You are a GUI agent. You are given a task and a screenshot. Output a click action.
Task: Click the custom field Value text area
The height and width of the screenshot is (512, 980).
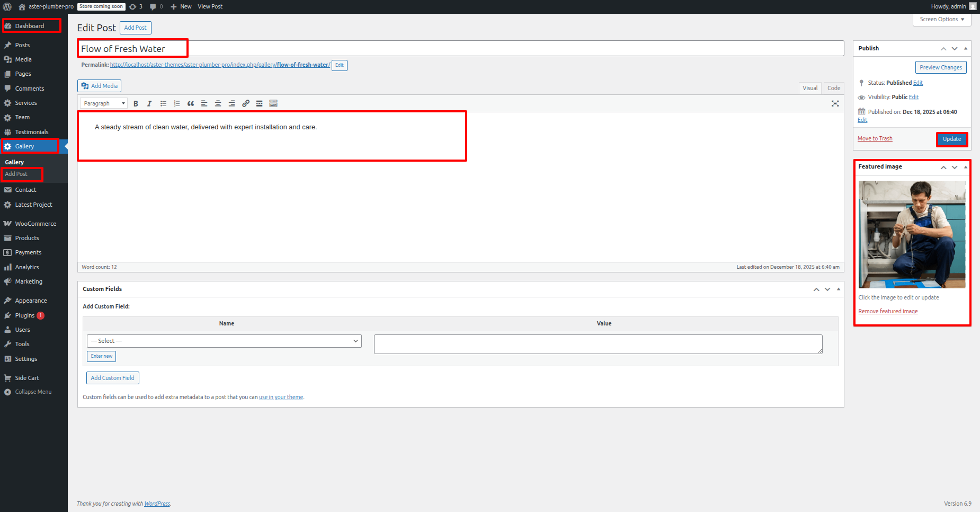point(598,344)
